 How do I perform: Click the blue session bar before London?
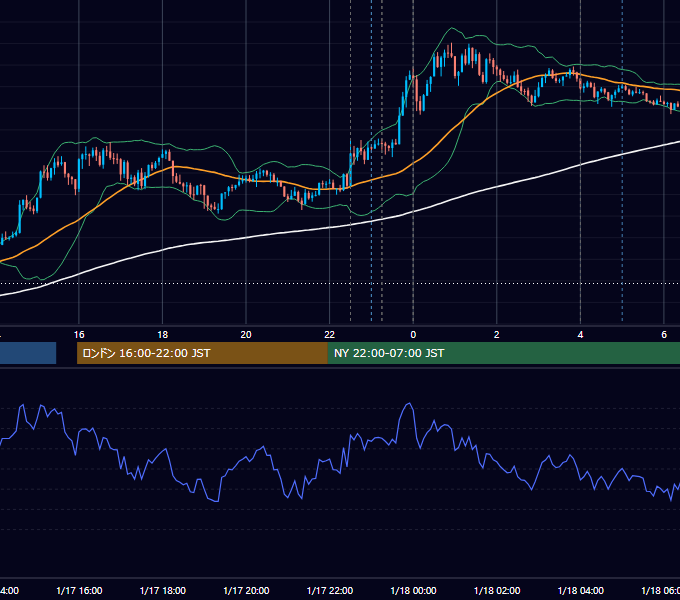pos(28,353)
